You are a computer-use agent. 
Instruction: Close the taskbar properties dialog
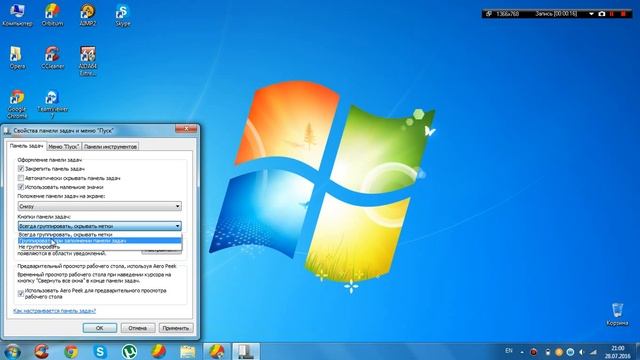coord(186,129)
